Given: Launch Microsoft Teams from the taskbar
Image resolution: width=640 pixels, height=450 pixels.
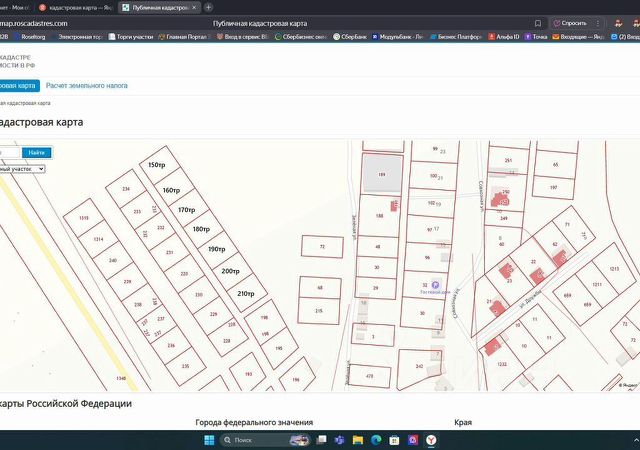Looking at the screenshot, I should (x=339, y=440).
